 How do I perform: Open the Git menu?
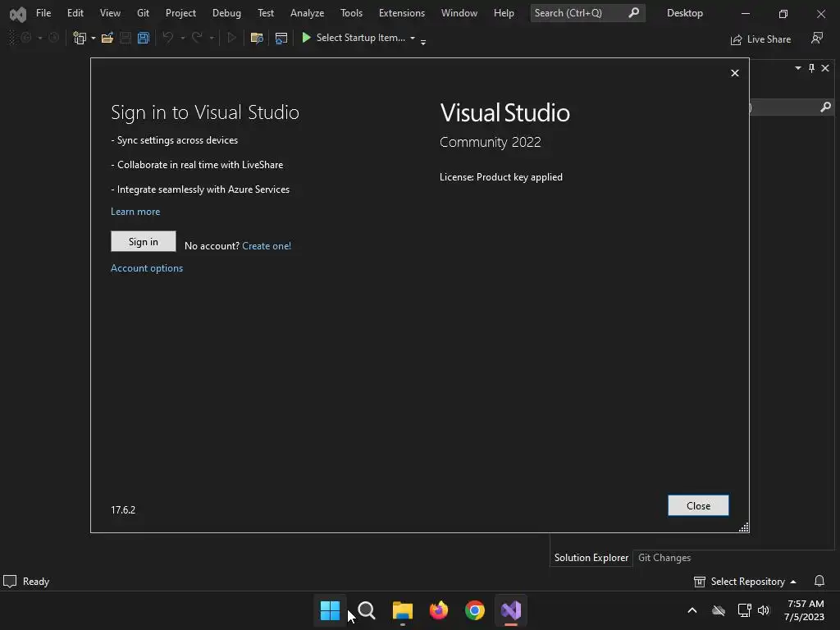click(143, 13)
